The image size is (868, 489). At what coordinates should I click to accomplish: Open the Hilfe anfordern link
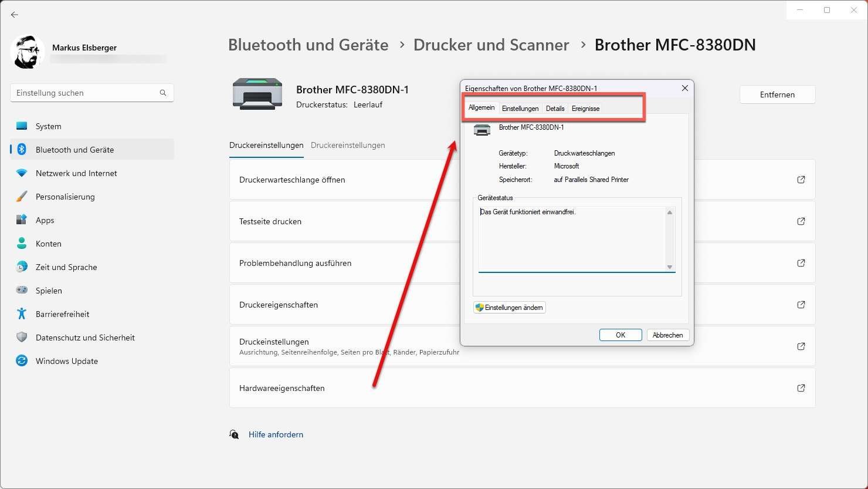point(276,434)
